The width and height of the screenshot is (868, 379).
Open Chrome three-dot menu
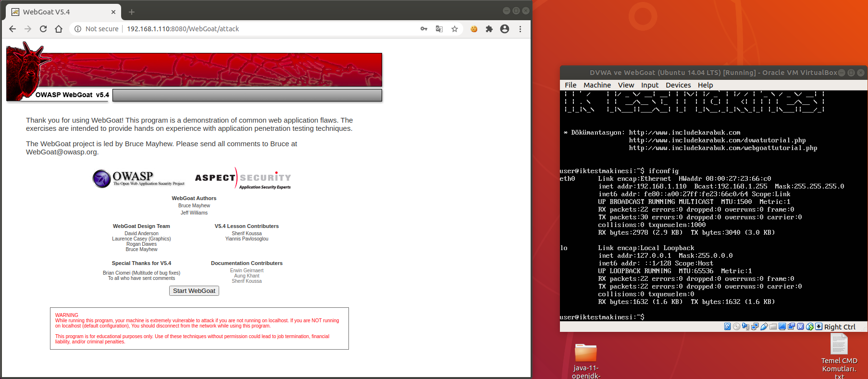(x=520, y=29)
